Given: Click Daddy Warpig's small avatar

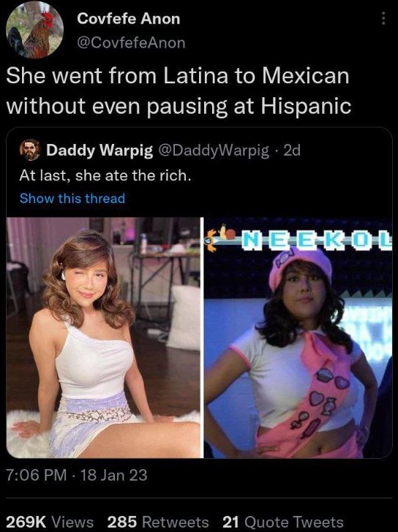Looking at the screenshot, I should tap(30, 151).
